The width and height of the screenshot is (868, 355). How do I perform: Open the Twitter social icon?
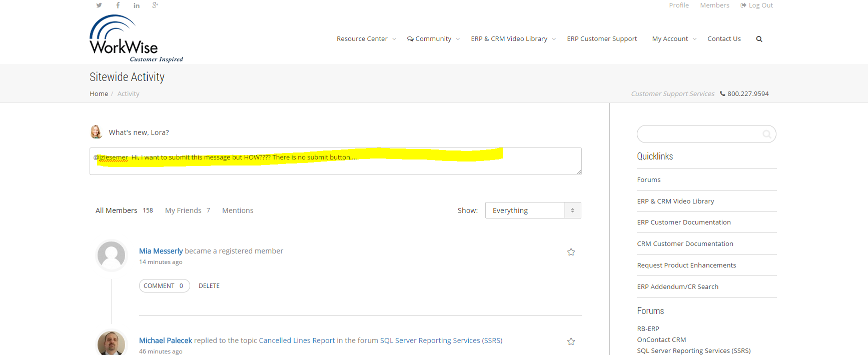tap(99, 5)
